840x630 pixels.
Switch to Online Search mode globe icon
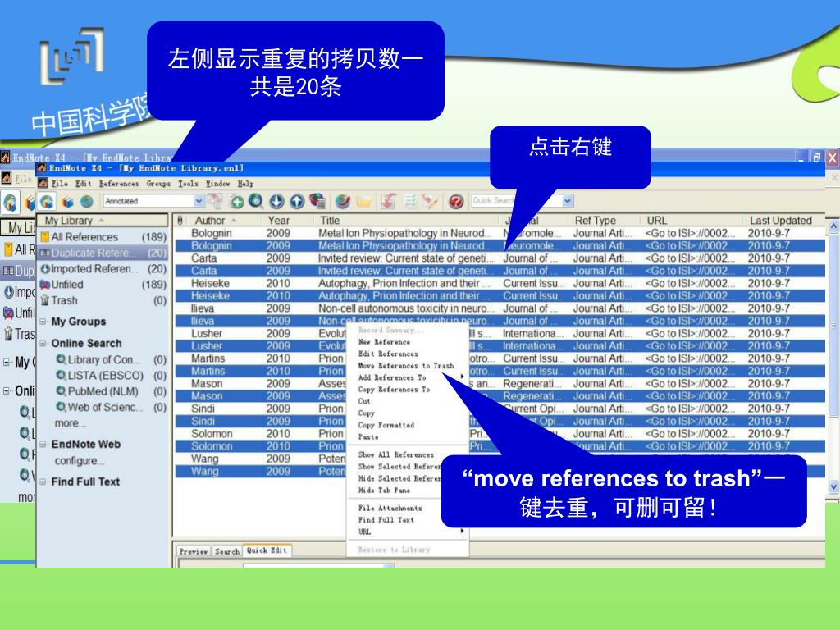[87, 202]
